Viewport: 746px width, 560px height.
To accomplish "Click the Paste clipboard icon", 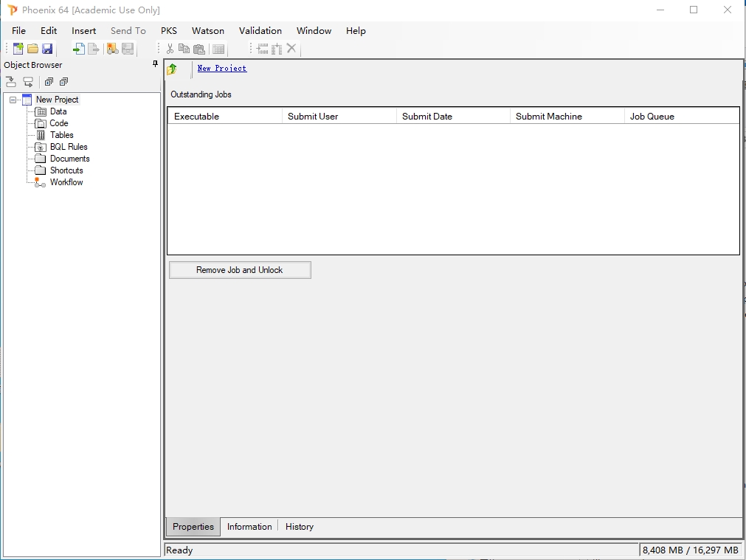I will coord(199,49).
